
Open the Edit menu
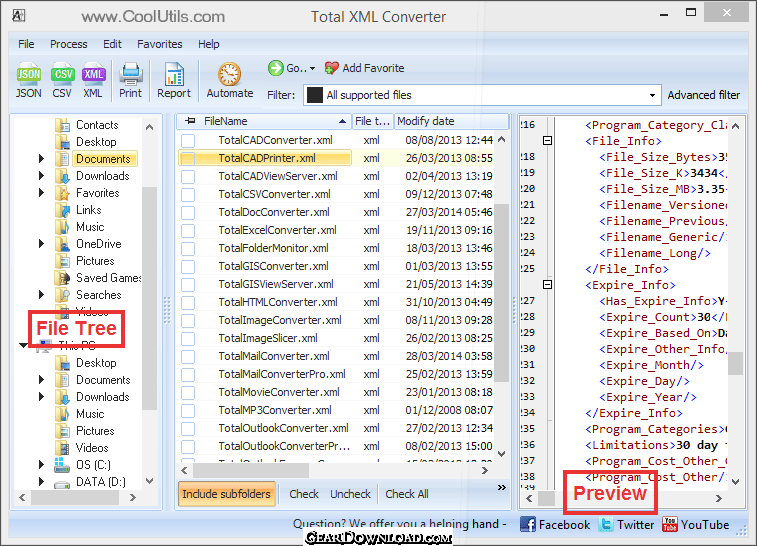coord(112,44)
